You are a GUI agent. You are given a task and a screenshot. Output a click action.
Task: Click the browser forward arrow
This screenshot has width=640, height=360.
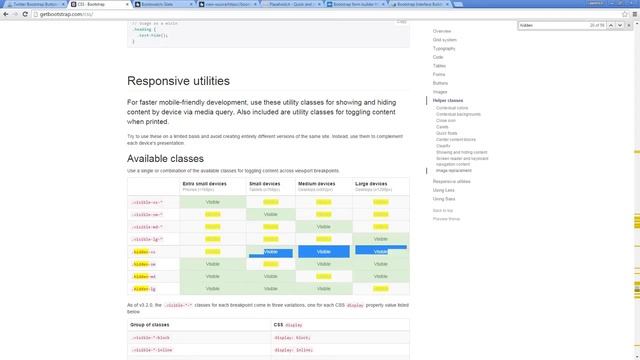coord(15,14)
